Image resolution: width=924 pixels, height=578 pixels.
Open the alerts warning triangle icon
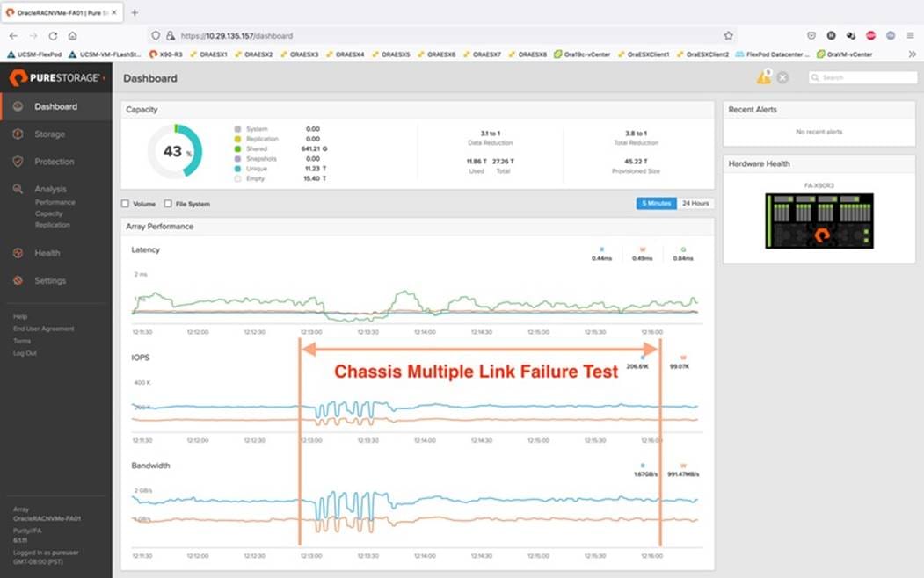pos(764,77)
